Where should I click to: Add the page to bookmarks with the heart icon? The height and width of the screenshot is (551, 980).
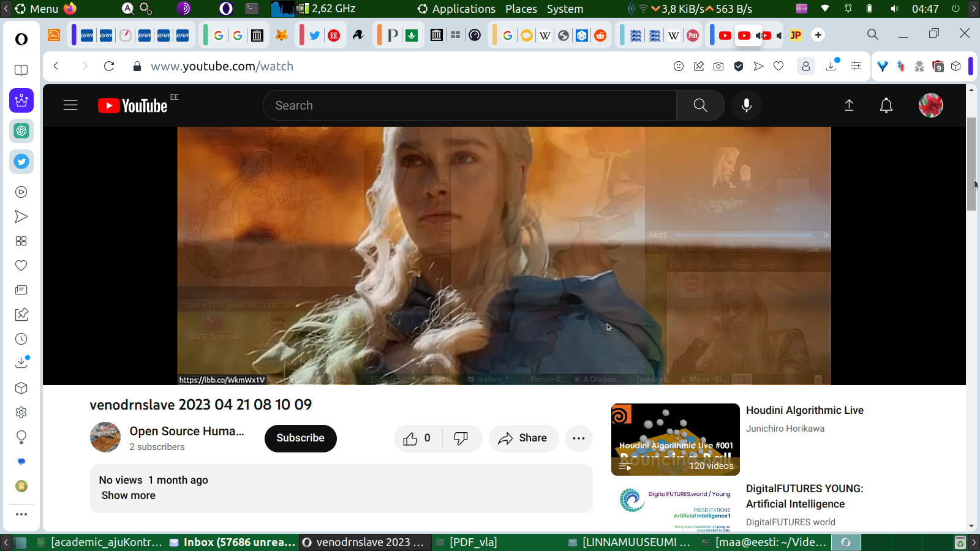click(x=778, y=66)
